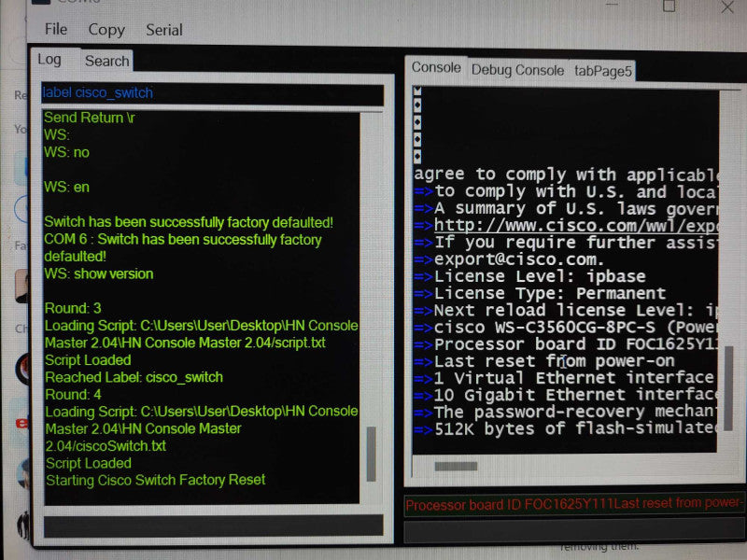This screenshot has width=747, height=560.
Task: Click 'Round: 3' log line
Action: pos(73,308)
